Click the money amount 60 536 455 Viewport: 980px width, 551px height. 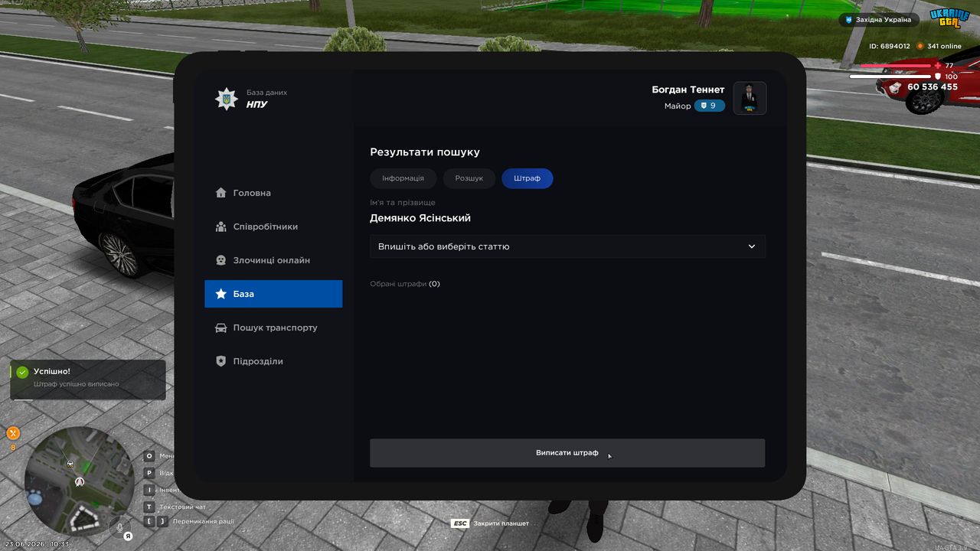933,87
